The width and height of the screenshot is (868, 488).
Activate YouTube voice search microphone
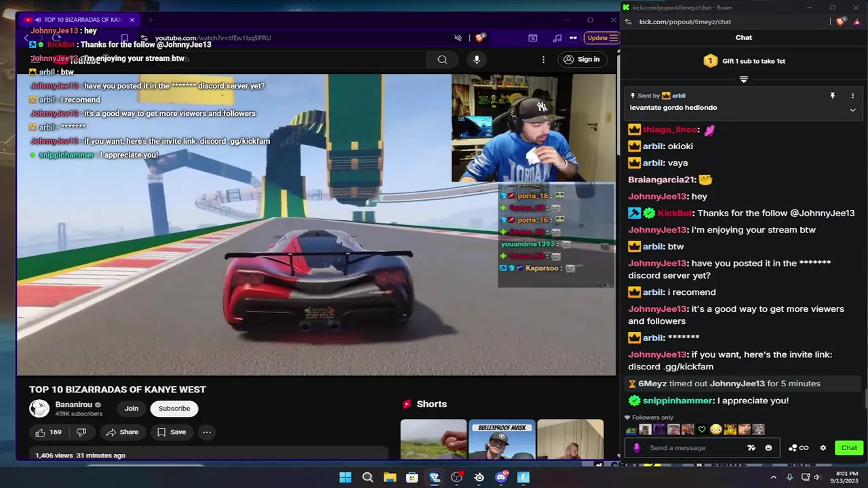(477, 60)
